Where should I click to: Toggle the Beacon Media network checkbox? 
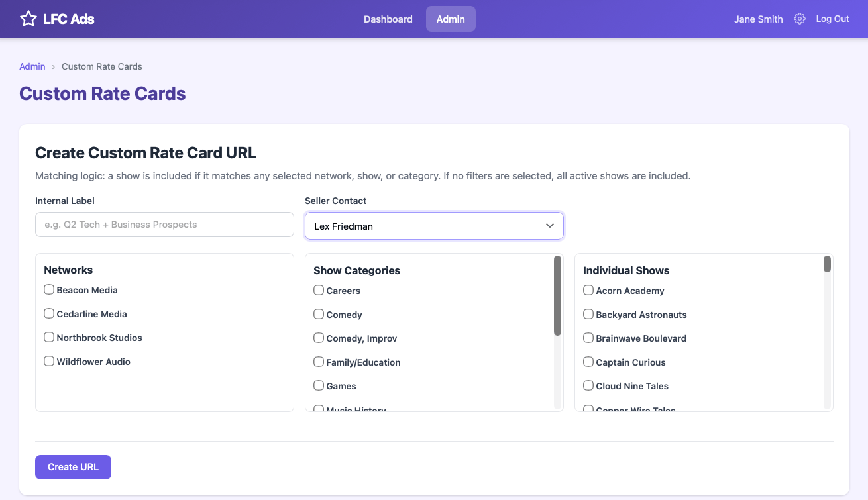[48, 289]
